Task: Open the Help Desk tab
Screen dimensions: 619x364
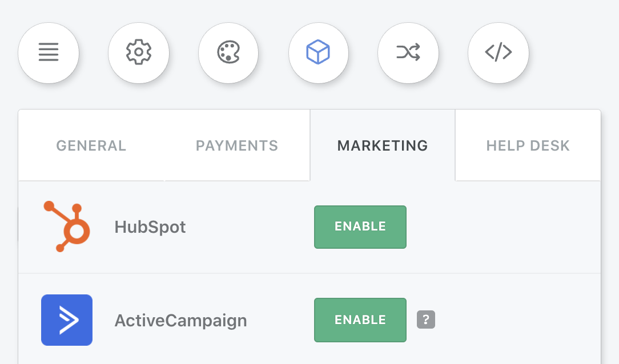Action: point(528,145)
